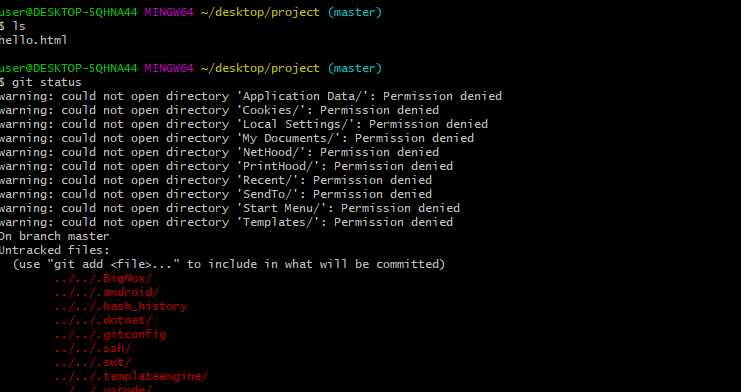Click the 'Application Data/' warning line
741x392 pixels.
coord(251,96)
